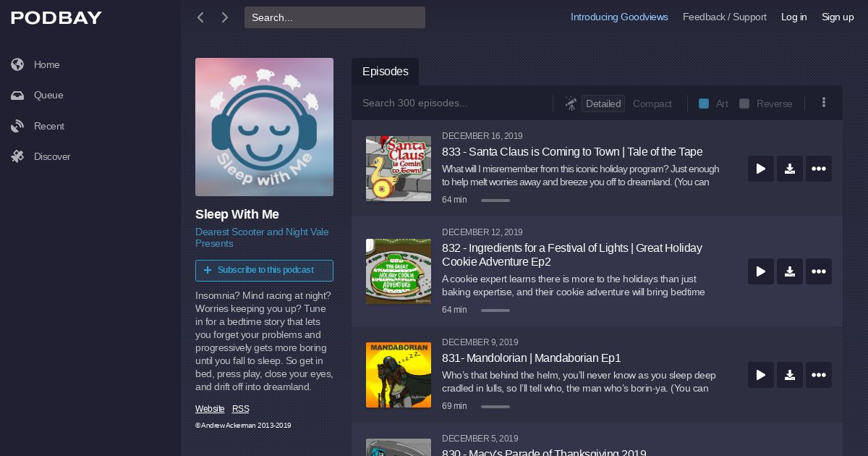Screen dimensions: 868x456
Task: Open more options for episode 832
Action: (x=819, y=271)
